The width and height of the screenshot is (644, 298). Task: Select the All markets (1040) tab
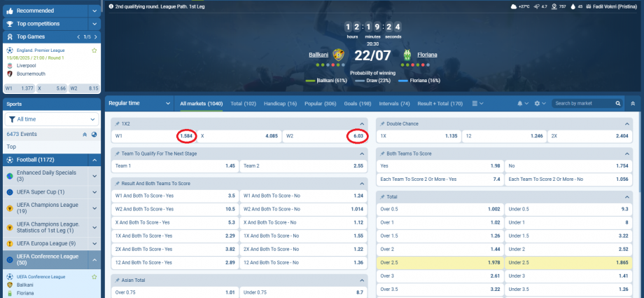coord(202,104)
